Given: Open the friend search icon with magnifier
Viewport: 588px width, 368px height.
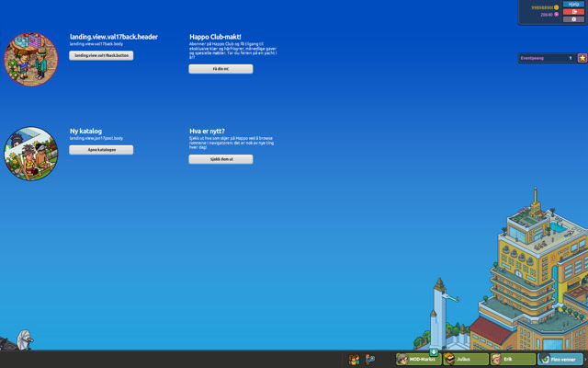Looking at the screenshot, I should pos(369,360).
